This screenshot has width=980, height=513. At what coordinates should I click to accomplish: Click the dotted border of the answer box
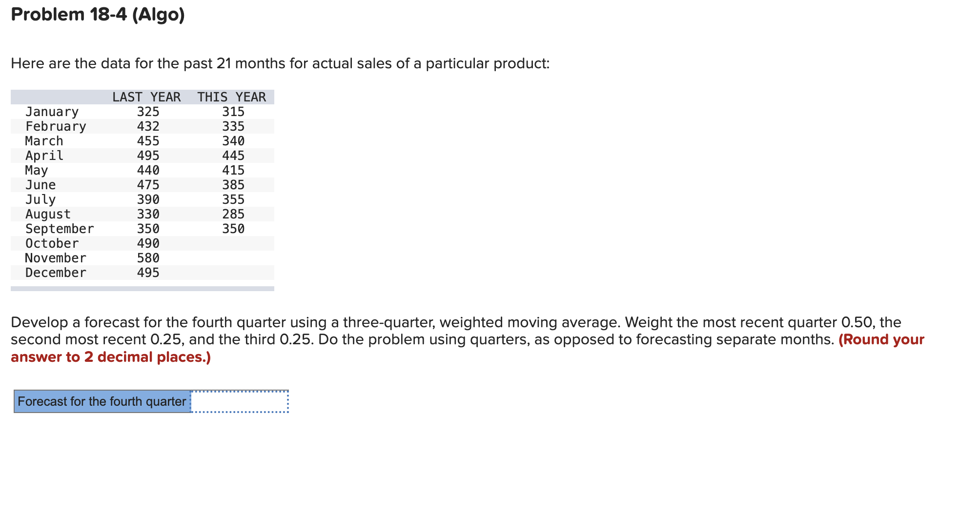[239, 390]
